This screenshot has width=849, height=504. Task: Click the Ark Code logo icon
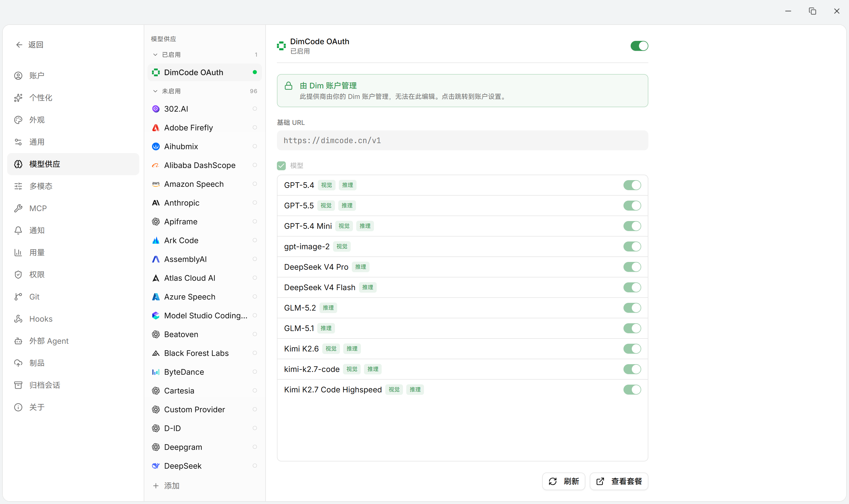pos(156,240)
